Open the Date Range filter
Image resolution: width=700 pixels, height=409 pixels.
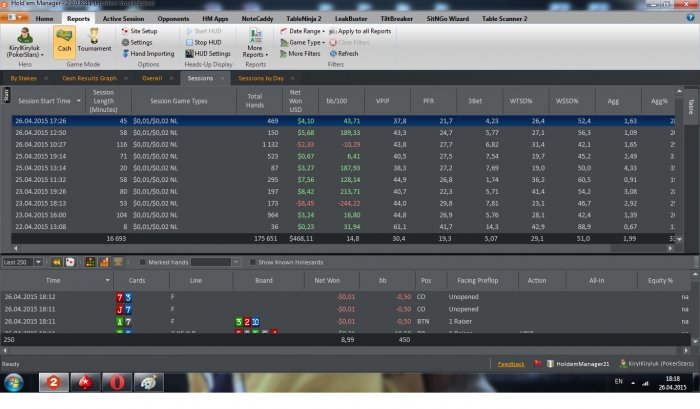pos(303,31)
